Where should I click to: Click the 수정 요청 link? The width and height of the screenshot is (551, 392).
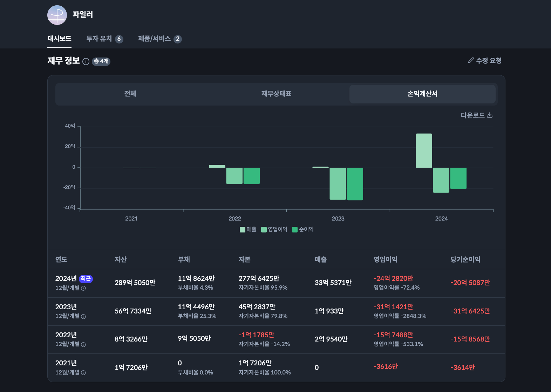coord(488,61)
